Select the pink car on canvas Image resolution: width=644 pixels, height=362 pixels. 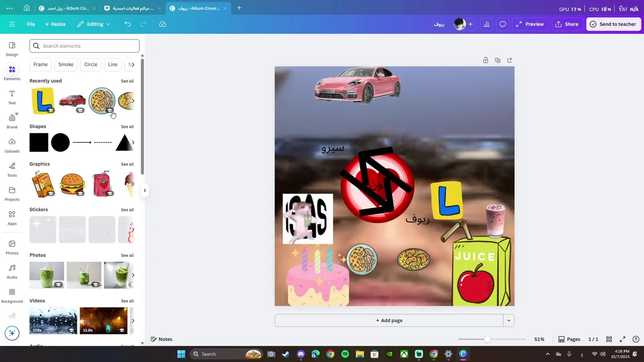point(357,85)
